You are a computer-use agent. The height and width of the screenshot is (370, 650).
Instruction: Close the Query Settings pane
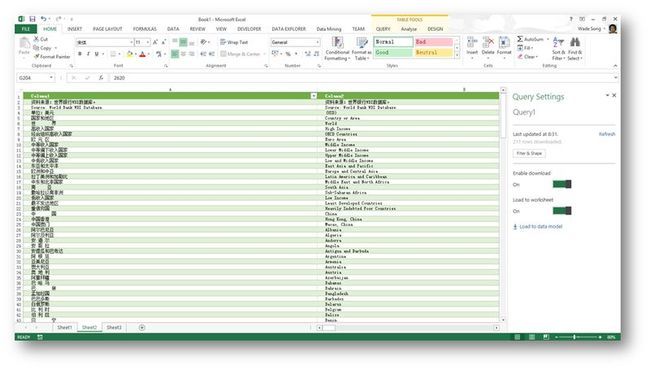(614, 95)
